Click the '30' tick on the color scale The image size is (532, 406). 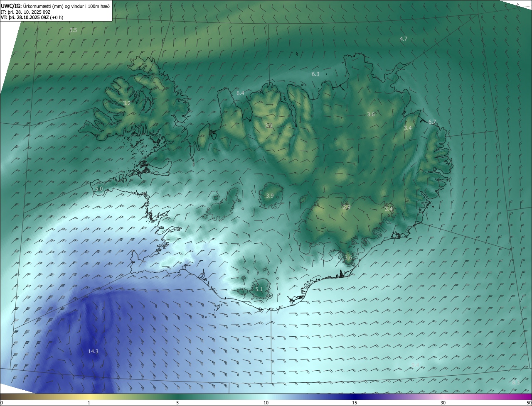click(443, 403)
